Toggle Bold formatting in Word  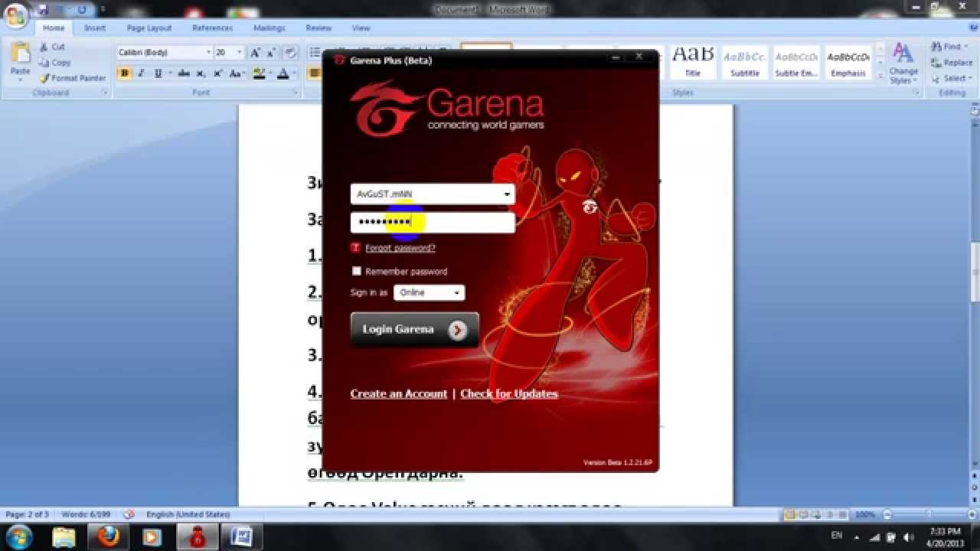[124, 73]
